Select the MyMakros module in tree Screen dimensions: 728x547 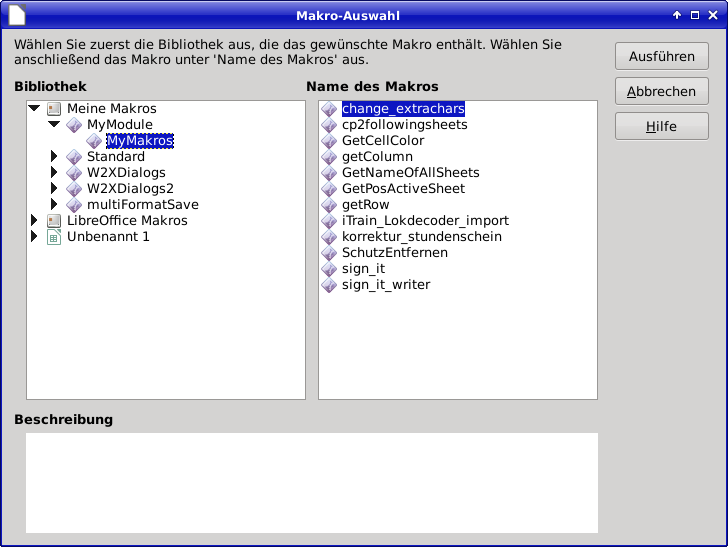140,141
